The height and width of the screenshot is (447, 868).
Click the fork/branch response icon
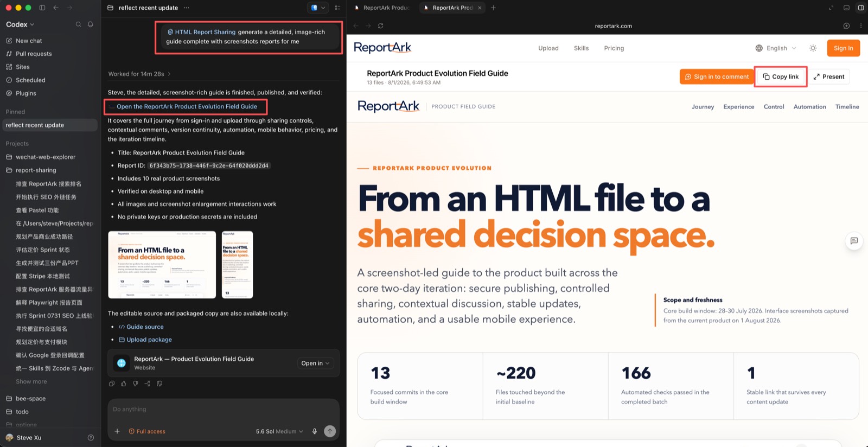[148, 384]
